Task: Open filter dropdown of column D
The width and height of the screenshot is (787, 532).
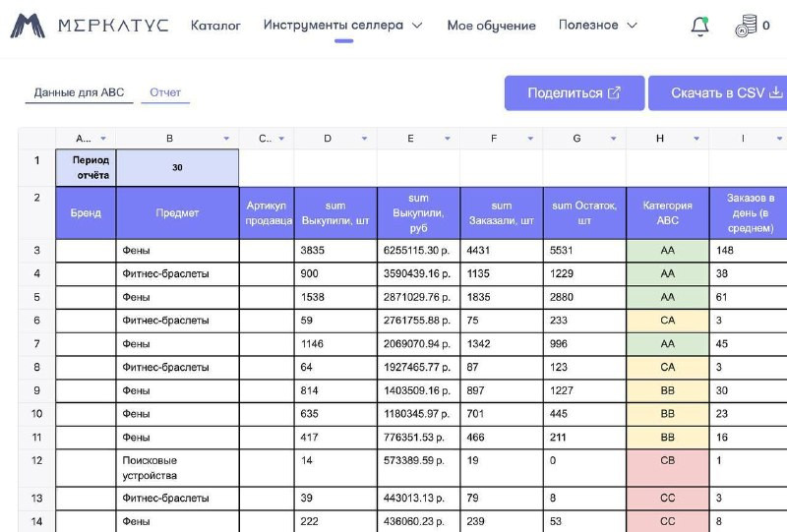Action: (364, 139)
